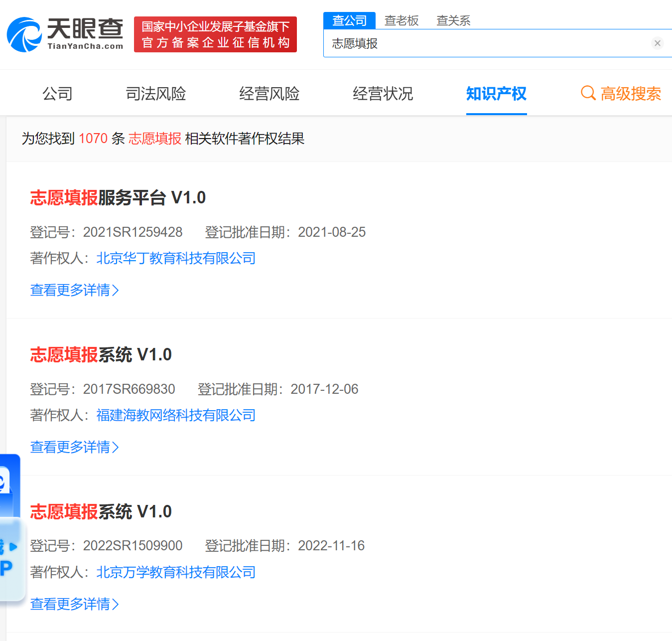Clear the search box with the X icon
This screenshot has width=672, height=641.
tap(657, 43)
